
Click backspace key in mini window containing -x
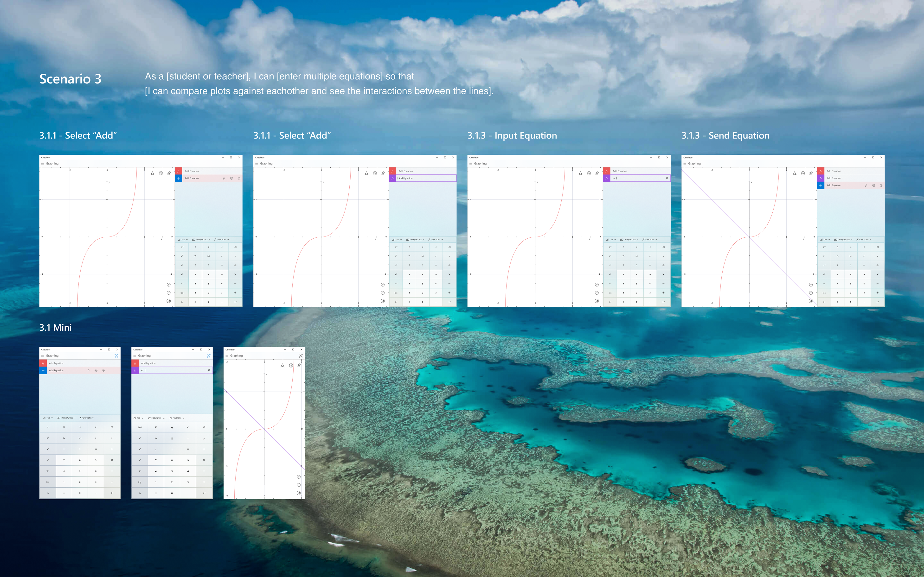204,427
